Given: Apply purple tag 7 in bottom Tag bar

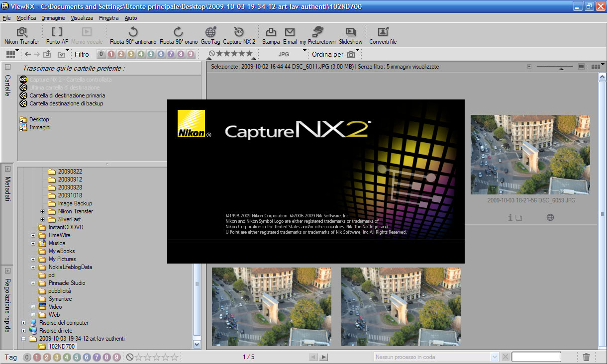Looking at the screenshot, I should [x=97, y=357].
